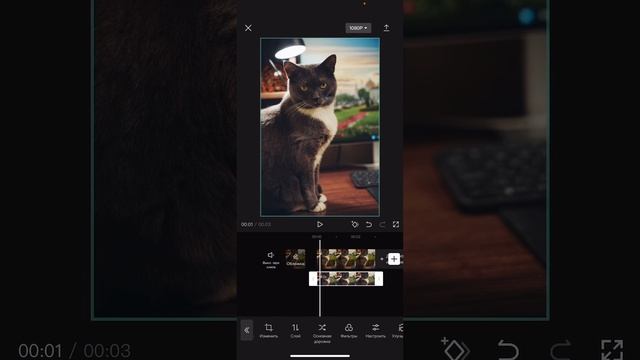The height and width of the screenshot is (360, 640).
Task: Switch overlay to main track (Основная дорожка)
Action: [x=322, y=333]
